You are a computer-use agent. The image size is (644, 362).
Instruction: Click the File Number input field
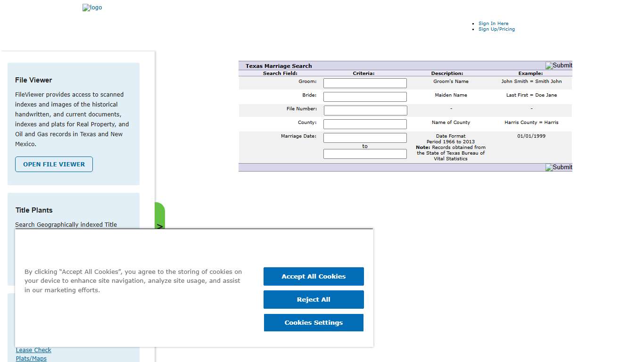click(x=365, y=110)
